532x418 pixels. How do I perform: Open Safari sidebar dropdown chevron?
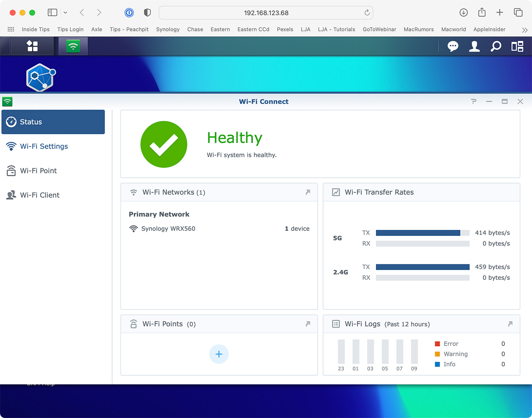click(65, 13)
